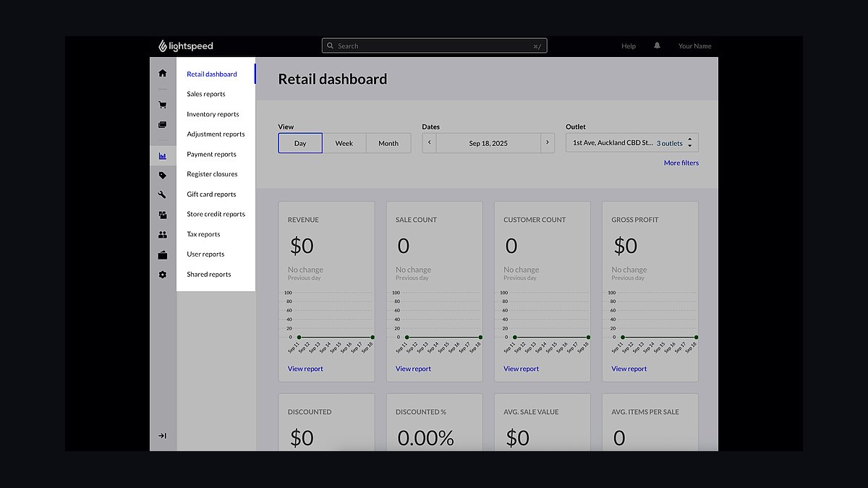Open the sales ledger icon in sidebar

[x=163, y=124]
